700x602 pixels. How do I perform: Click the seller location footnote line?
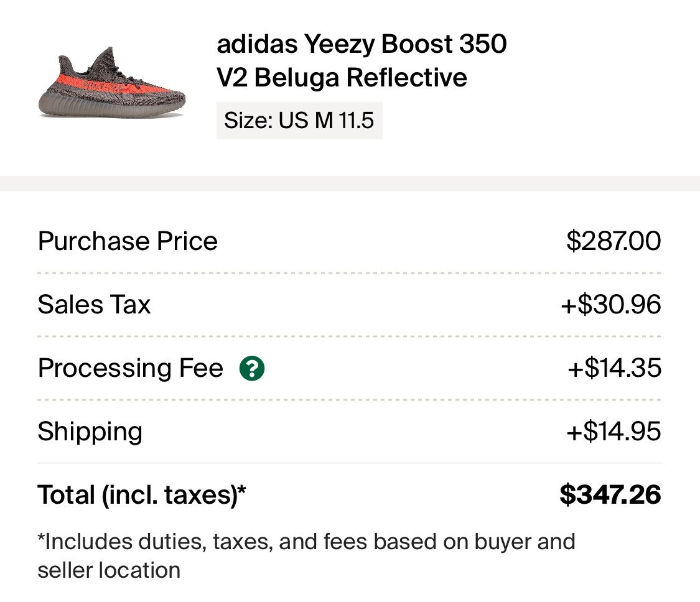click(109, 570)
